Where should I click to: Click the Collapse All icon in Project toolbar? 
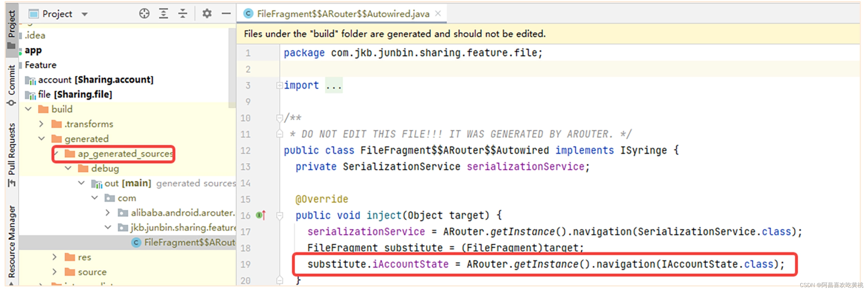[x=183, y=14]
